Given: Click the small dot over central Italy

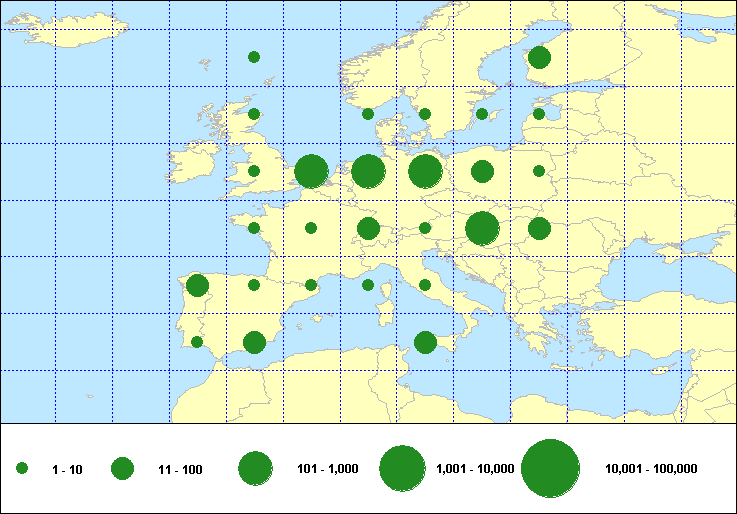Looking at the screenshot, I should [425, 285].
